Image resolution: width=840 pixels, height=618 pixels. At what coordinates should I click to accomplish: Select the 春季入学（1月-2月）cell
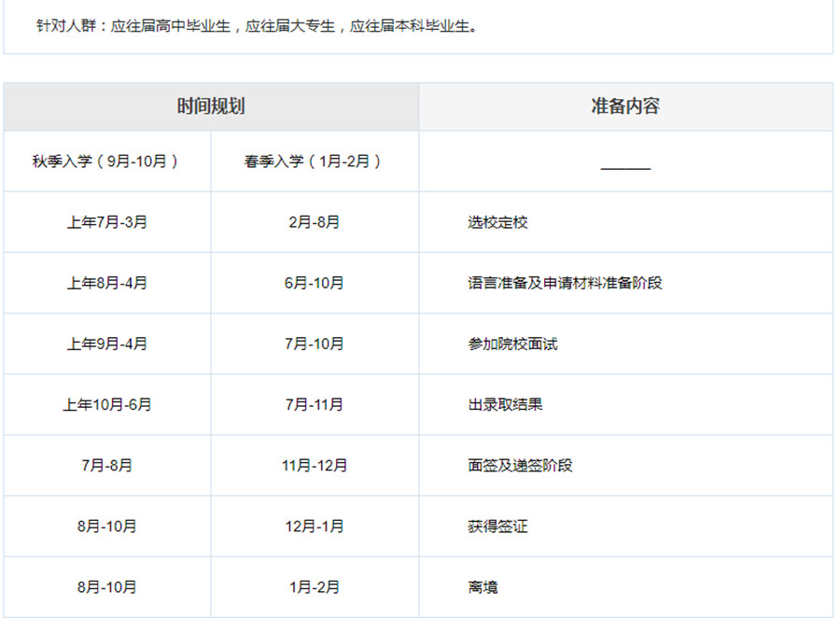[314, 162]
